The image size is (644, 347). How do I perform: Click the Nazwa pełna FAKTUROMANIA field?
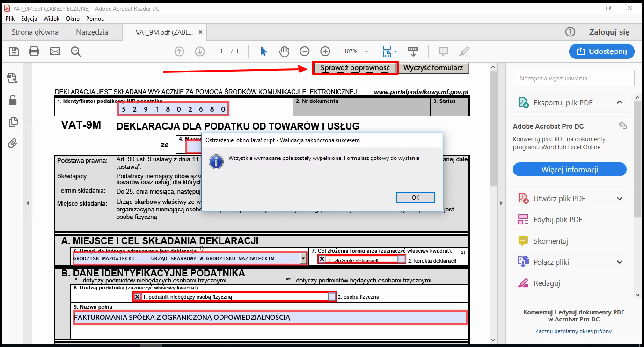[270, 318]
